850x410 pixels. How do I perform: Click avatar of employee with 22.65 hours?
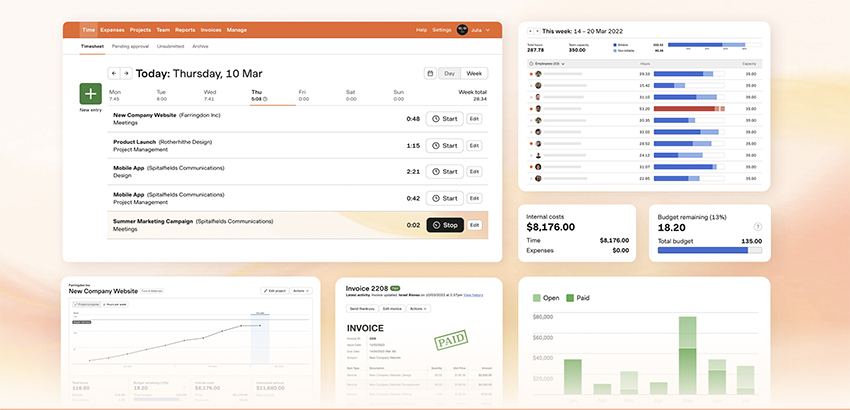(x=538, y=178)
